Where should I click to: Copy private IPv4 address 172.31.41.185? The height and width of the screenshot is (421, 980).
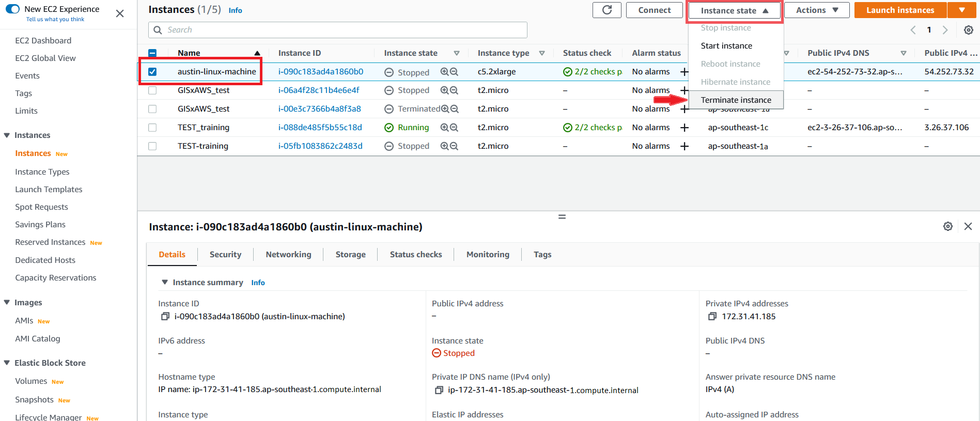point(712,316)
